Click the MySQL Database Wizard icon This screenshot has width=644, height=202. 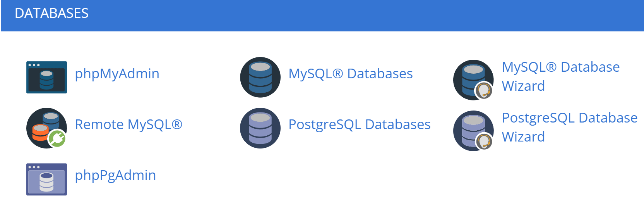tap(473, 80)
